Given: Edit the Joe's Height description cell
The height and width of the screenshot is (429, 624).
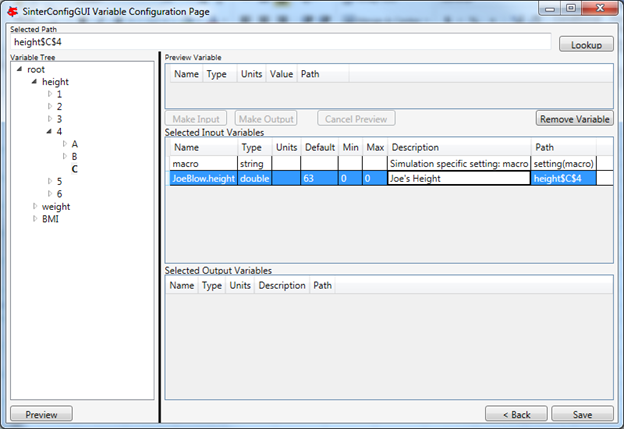Looking at the screenshot, I should click(458, 178).
